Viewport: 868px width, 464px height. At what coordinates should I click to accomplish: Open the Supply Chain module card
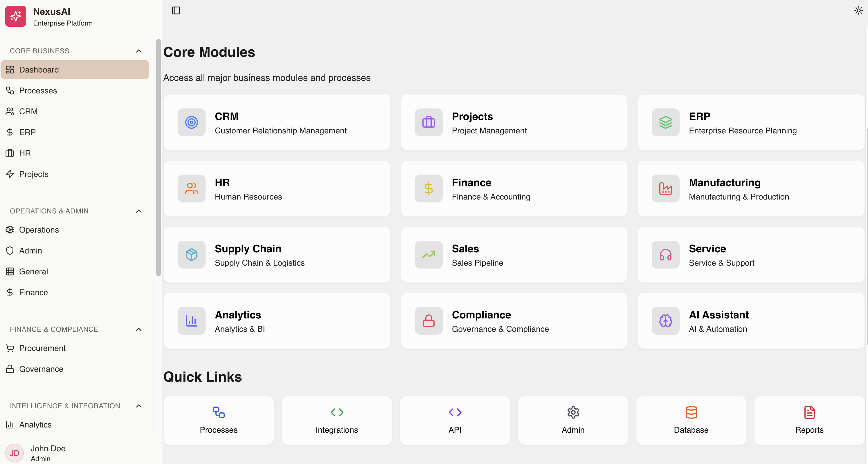point(277,255)
